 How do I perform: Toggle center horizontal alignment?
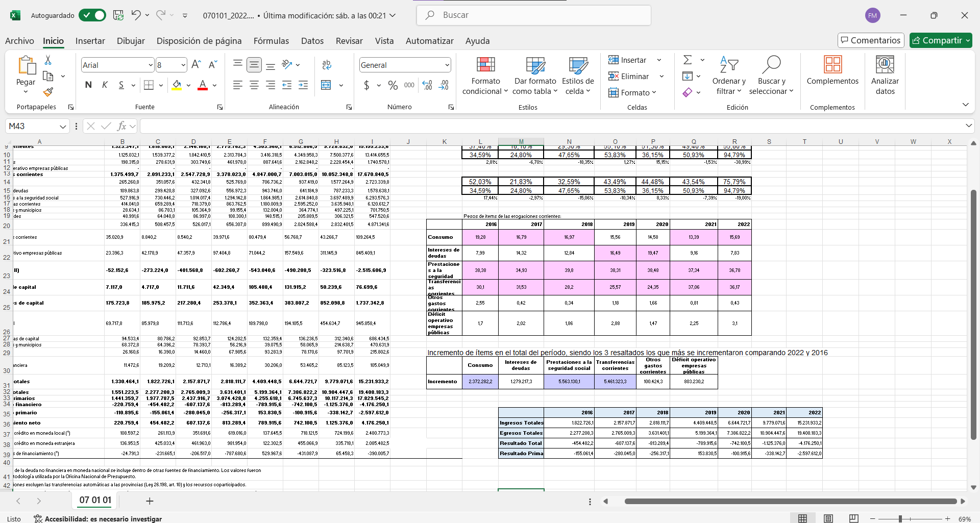tap(254, 85)
